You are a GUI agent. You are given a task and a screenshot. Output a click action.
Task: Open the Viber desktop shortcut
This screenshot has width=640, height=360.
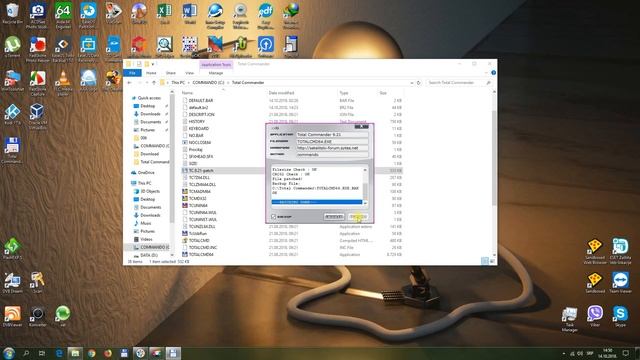[595, 316]
